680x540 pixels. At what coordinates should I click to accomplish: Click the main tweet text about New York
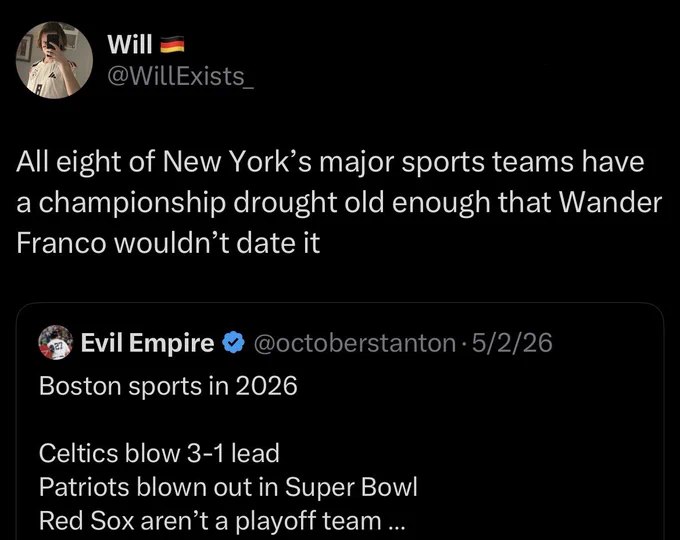339,202
